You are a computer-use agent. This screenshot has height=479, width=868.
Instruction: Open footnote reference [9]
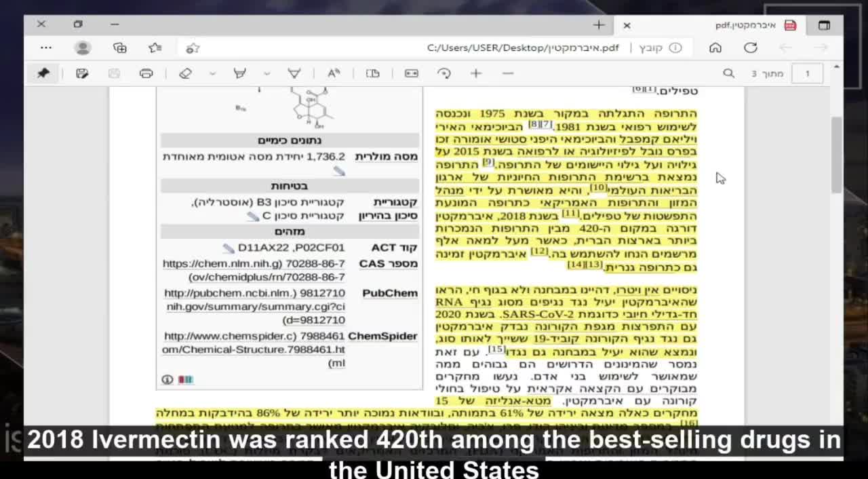[488, 163]
